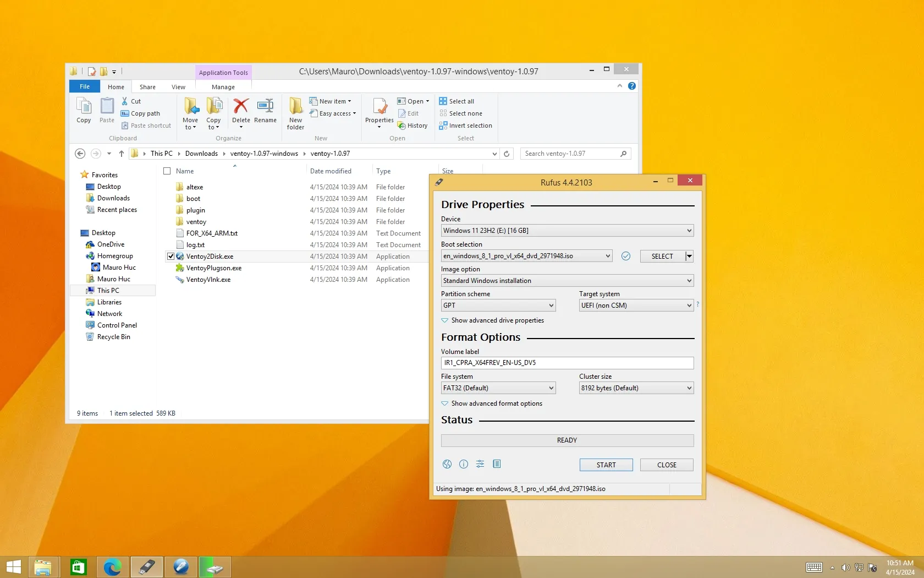The height and width of the screenshot is (578, 924).
Task: Click the READY status progress bar
Action: pyautogui.click(x=567, y=440)
